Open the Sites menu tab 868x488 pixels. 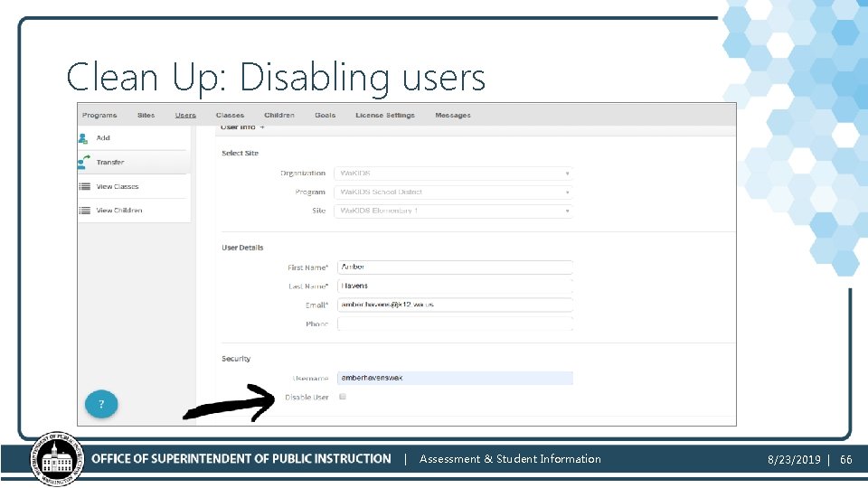click(146, 115)
